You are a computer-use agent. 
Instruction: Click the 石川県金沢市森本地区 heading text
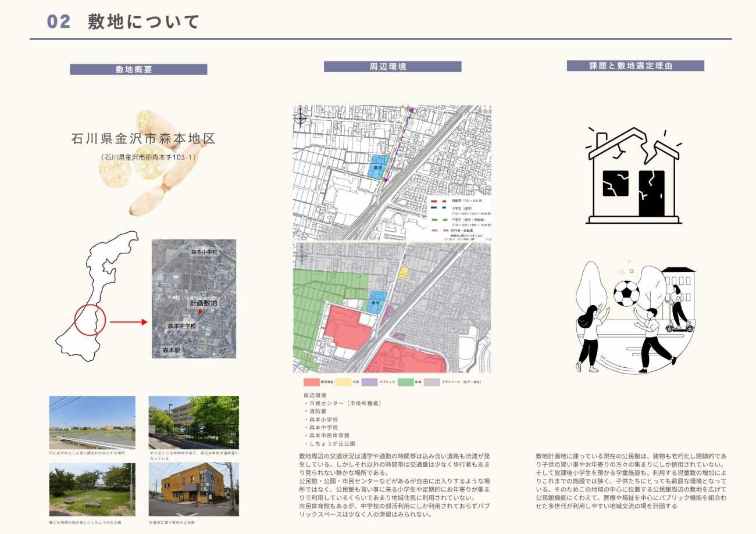click(x=144, y=139)
